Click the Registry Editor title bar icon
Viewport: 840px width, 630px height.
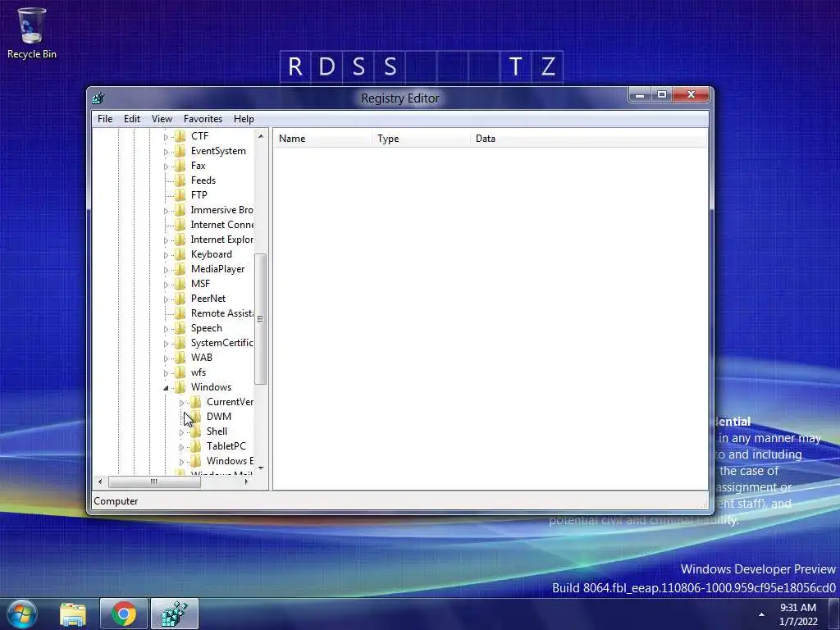tap(98, 98)
